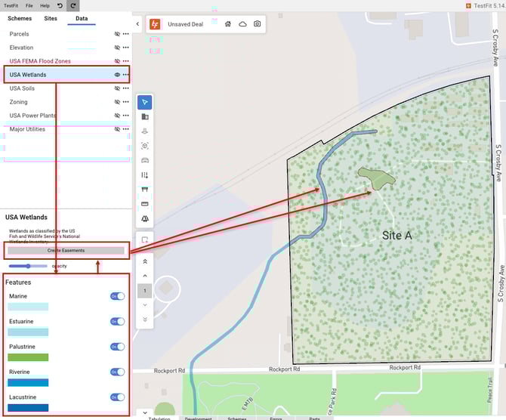This screenshot has height=420, width=506.
Task: Select the building tool icon
Action: (x=145, y=117)
